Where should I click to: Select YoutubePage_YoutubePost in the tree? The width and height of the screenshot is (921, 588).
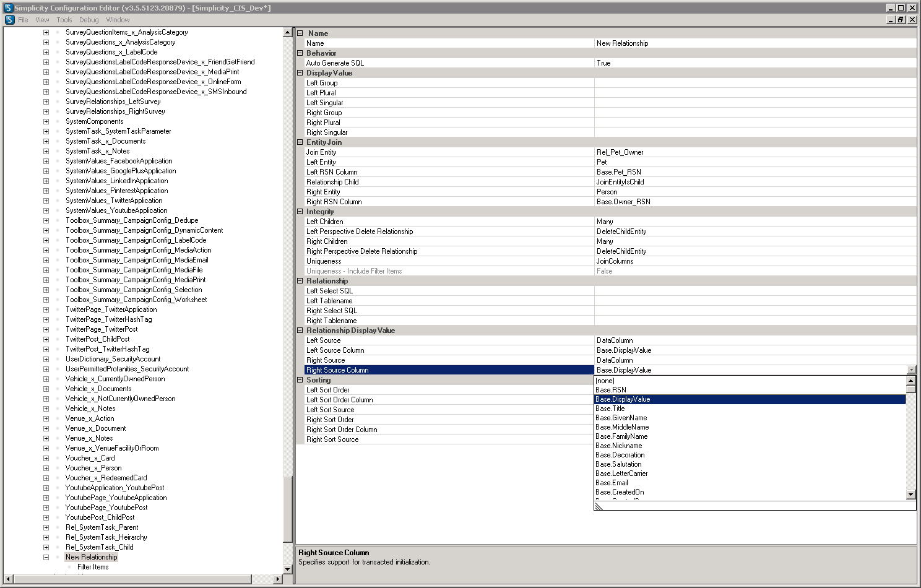click(x=106, y=508)
